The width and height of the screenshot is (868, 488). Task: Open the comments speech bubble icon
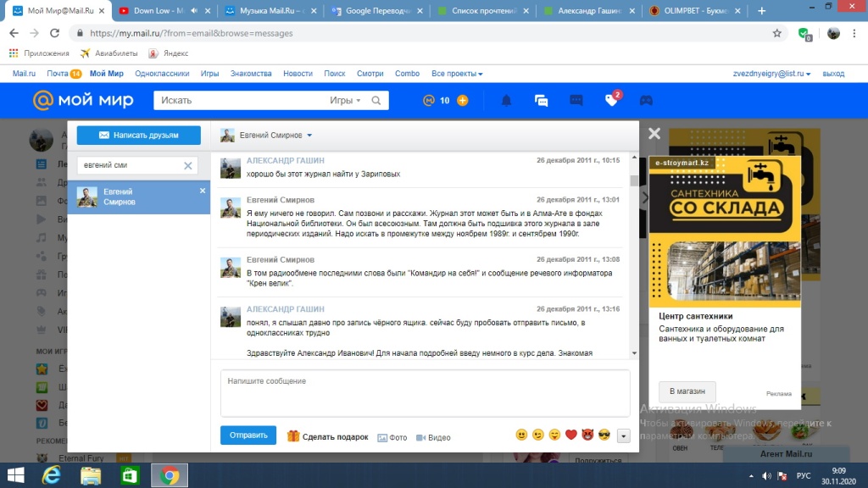pos(576,100)
